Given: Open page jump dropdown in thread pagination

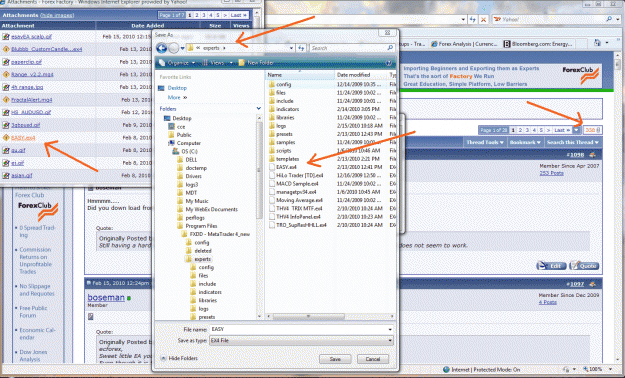Looking at the screenshot, I should 576,130.
